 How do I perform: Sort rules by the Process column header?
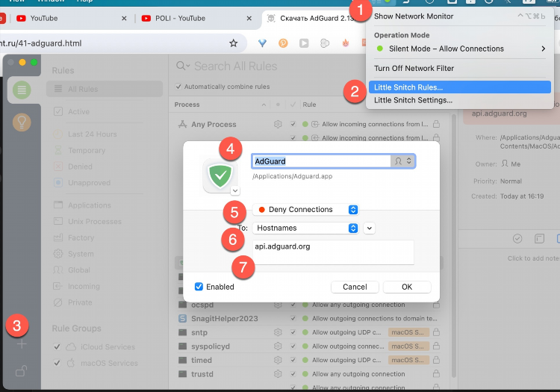click(x=220, y=105)
